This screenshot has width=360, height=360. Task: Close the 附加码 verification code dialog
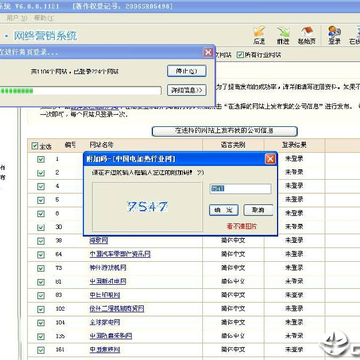[270, 159]
